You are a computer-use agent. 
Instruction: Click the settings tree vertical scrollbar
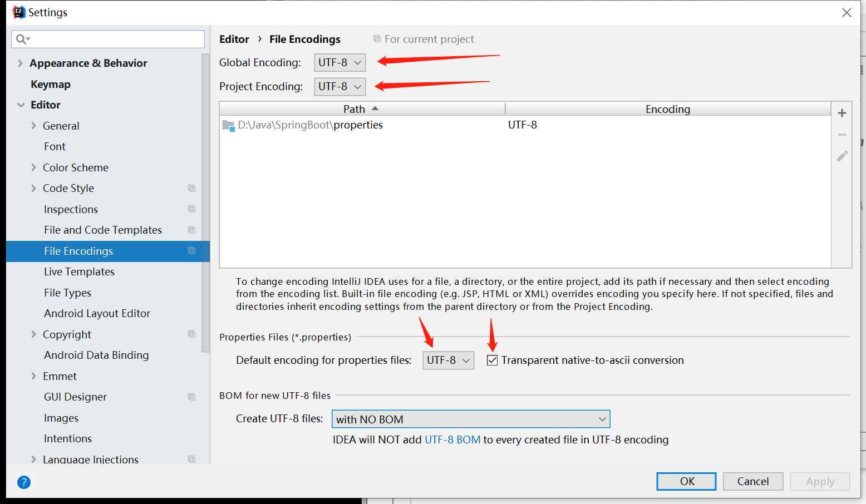pos(205,203)
